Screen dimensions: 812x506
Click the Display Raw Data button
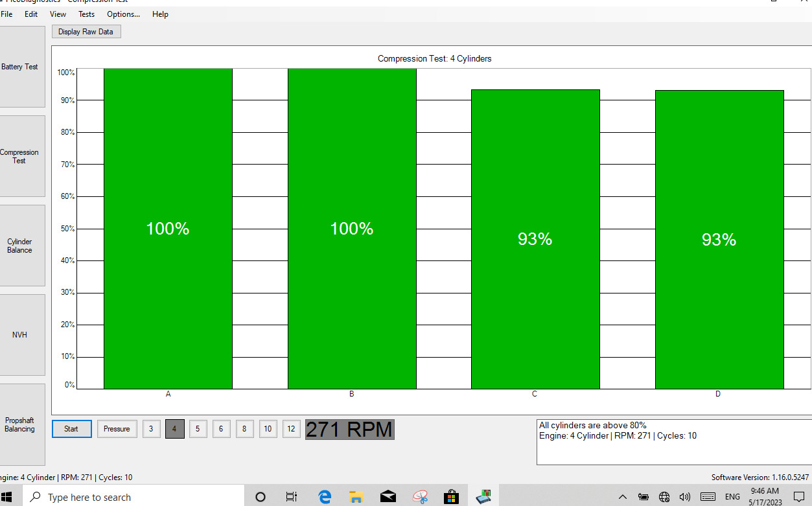pos(86,32)
